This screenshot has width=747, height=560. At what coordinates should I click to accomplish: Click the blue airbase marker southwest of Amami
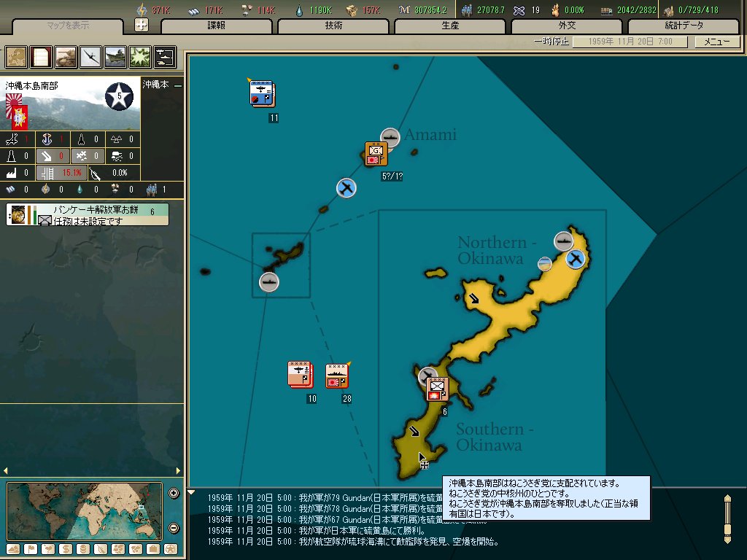[347, 188]
